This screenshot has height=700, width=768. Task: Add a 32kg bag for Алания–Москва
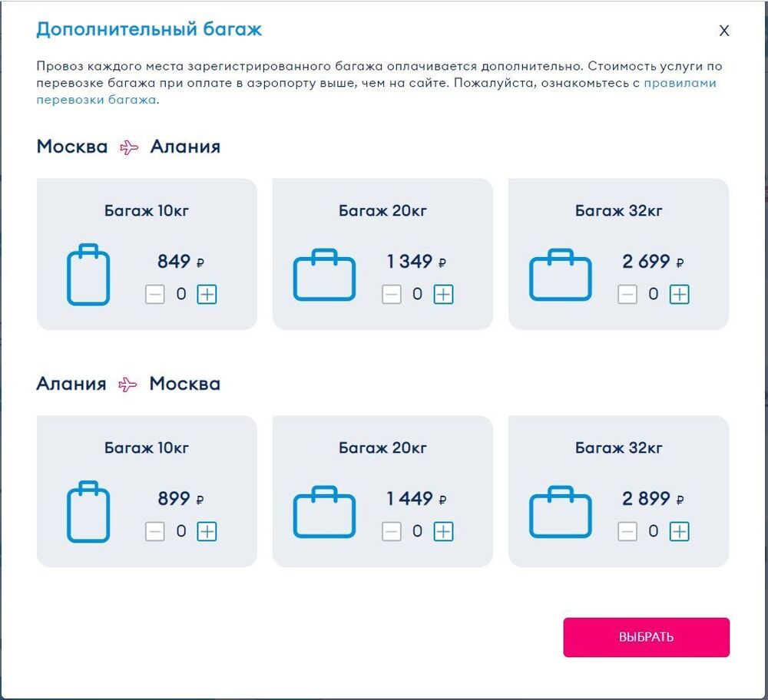pos(680,531)
